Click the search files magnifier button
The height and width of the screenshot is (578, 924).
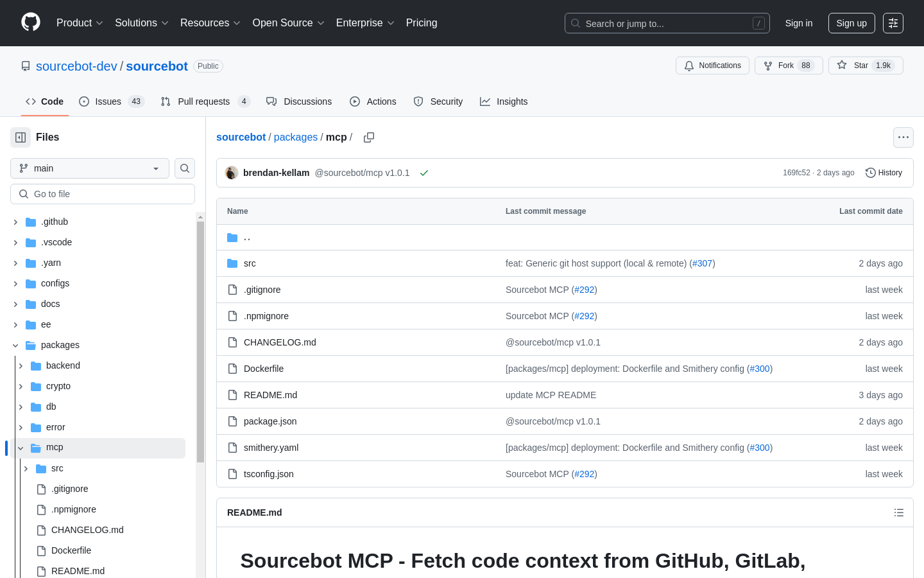coord(185,168)
